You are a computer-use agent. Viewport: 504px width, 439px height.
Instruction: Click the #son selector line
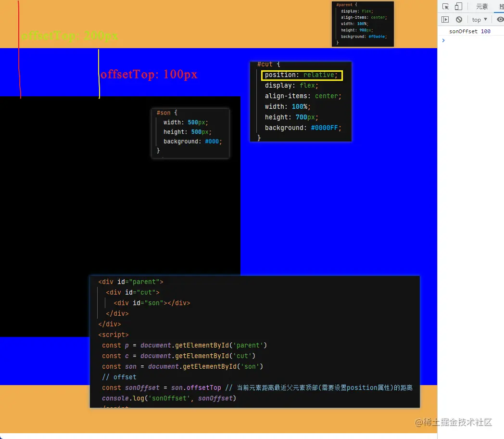point(167,113)
